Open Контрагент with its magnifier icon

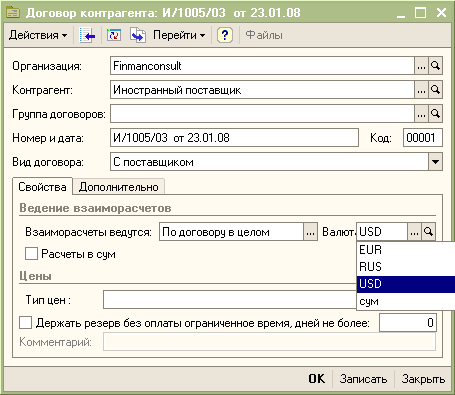tap(435, 90)
